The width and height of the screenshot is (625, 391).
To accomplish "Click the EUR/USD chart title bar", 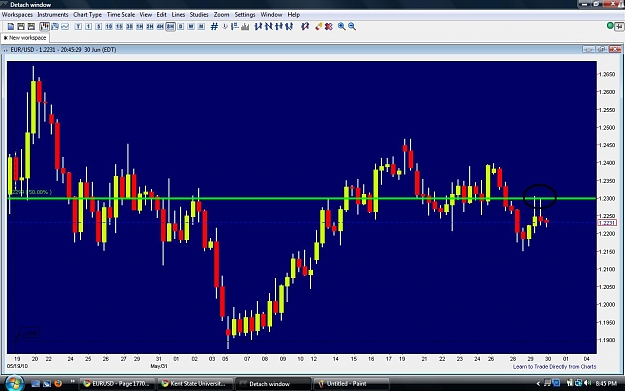I will [x=311, y=50].
